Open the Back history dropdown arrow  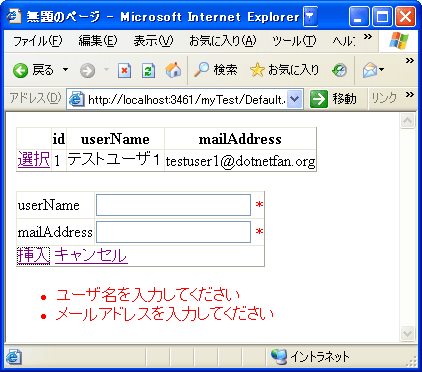65,70
